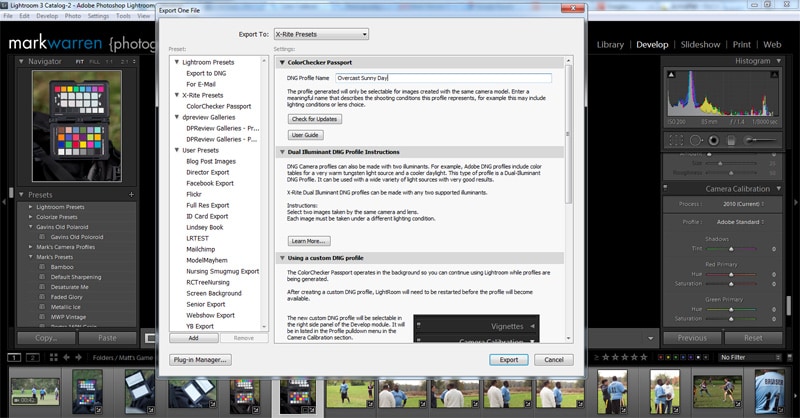This screenshot has width=800, height=418.
Task: Filter by green color label
Action: (x=676, y=357)
